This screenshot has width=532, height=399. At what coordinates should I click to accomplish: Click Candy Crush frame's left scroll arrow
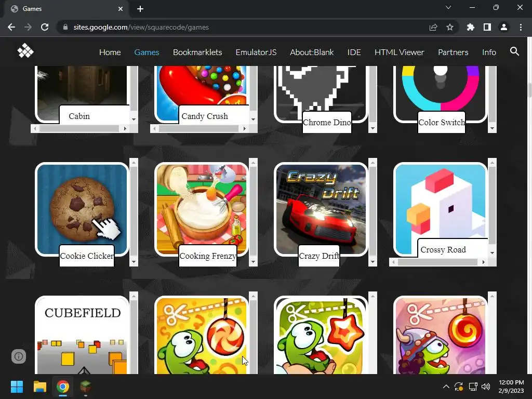tap(155, 129)
